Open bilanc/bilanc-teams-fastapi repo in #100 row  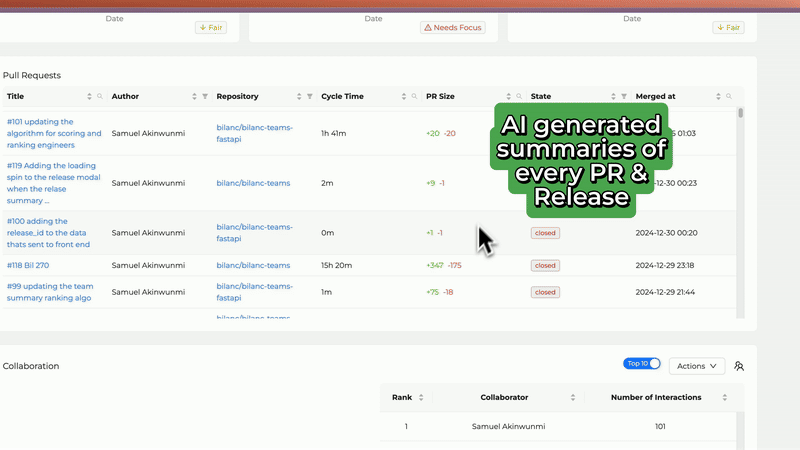click(x=255, y=233)
